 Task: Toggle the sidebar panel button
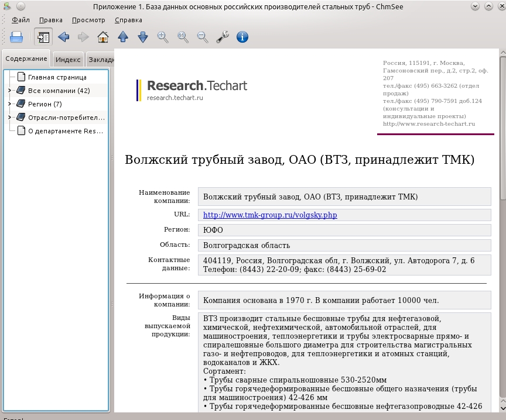[x=43, y=37]
